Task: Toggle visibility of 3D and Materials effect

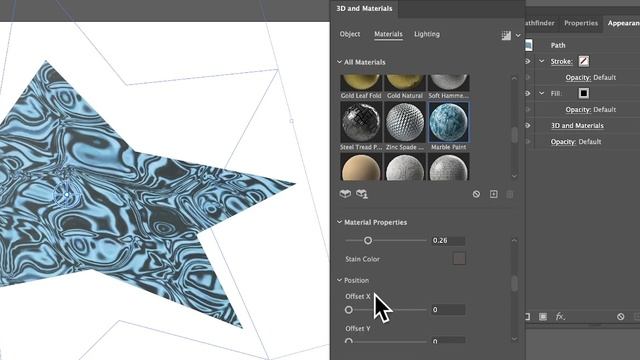Action: click(528, 126)
